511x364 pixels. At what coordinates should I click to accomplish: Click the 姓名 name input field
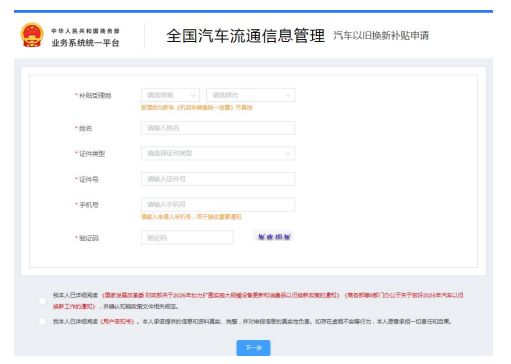click(218, 128)
